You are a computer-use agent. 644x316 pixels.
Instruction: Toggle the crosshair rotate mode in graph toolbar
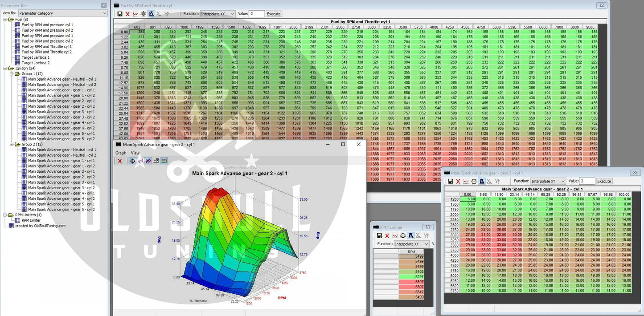click(x=132, y=161)
